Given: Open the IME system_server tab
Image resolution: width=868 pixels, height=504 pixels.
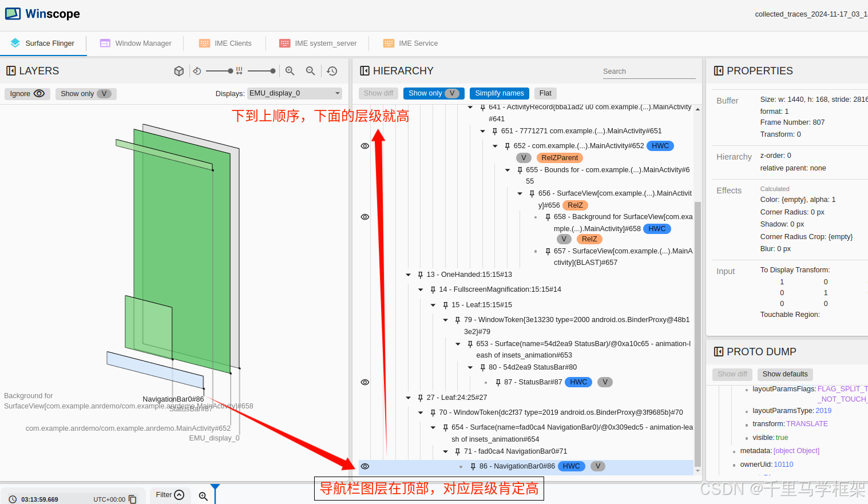Looking at the screenshot, I should click(318, 43).
